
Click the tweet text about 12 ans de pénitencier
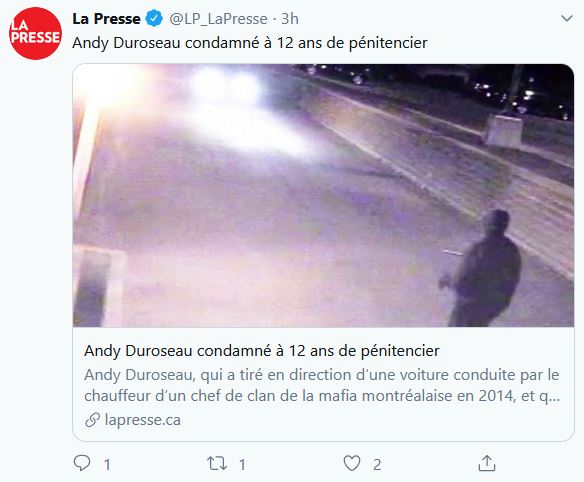[x=250, y=43]
